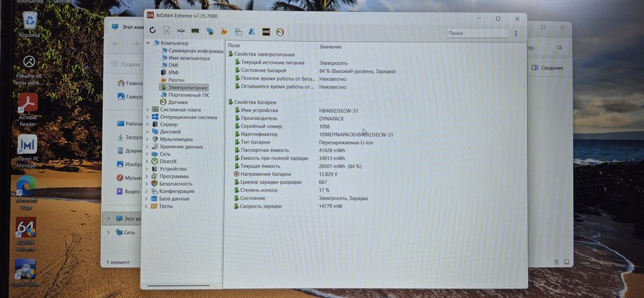Select Разгон tree item
The width and height of the screenshot is (644, 298).
(172, 80)
